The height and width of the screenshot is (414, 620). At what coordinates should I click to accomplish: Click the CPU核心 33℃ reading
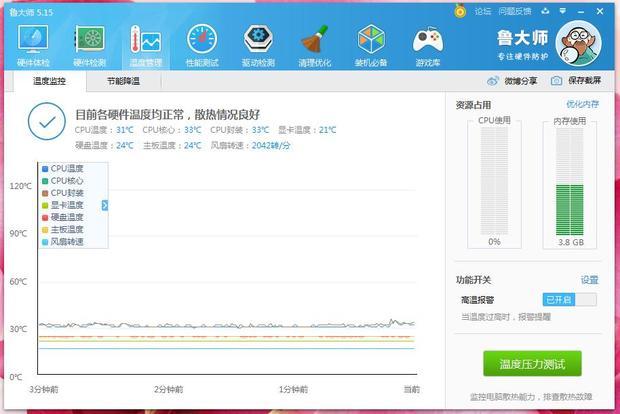pos(172,130)
